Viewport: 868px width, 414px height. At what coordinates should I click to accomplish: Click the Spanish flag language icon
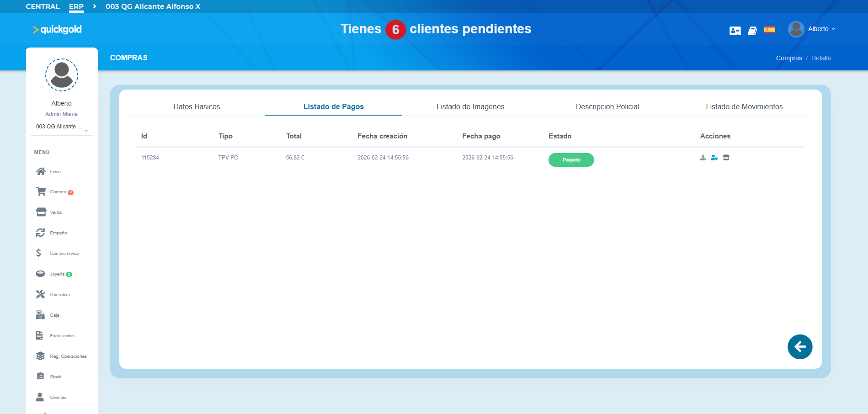pyautogui.click(x=770, y=30)
